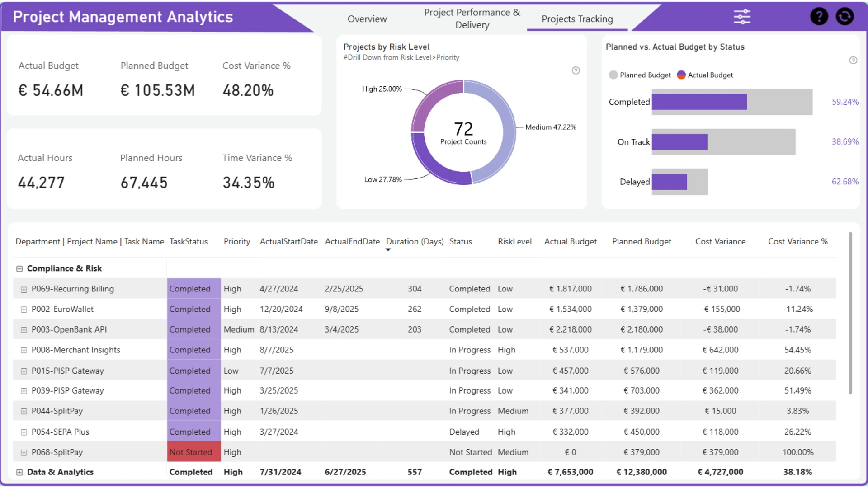Click the Completed actual budget bar

pyautogui.click(x=699, y=102)
